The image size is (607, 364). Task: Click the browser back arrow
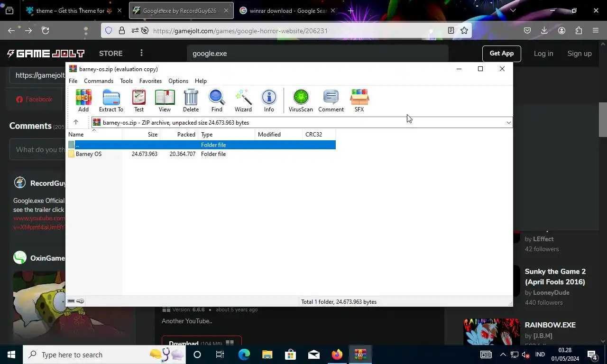(x=11, y=30)
